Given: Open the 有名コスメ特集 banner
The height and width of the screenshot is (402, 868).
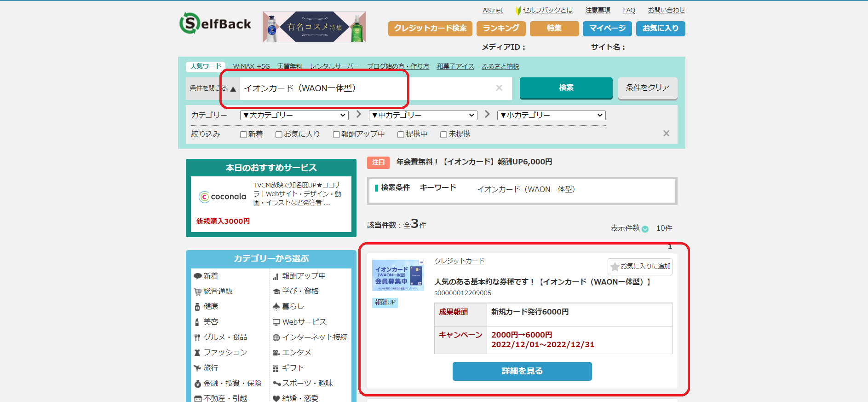Looking at the screenshot, I should [x=314, y=27].
